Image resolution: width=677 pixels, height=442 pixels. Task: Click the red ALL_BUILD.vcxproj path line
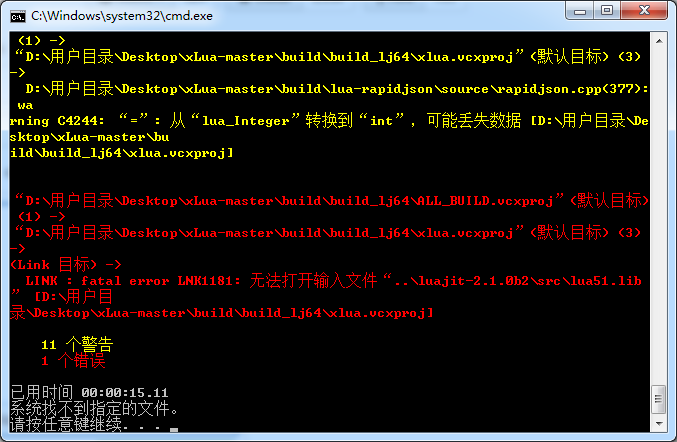pyautogui.click(x=332, y=201)
